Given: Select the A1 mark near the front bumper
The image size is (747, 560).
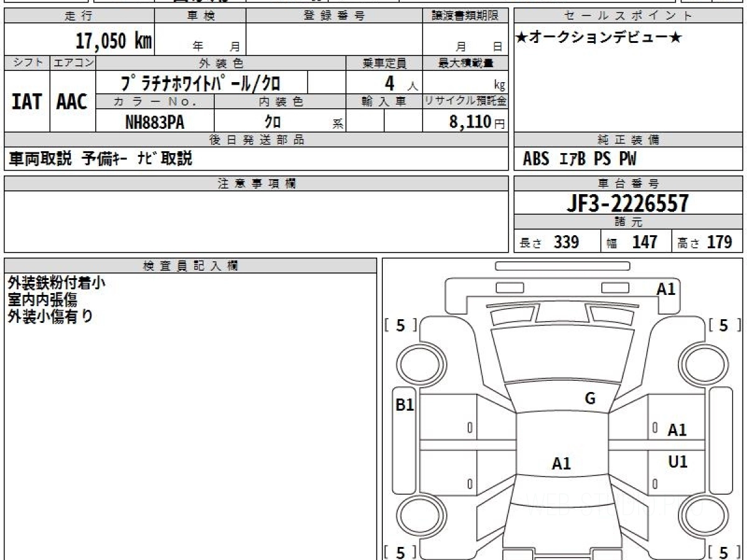Looking at the screenshot, I should (x=666, y=289).
